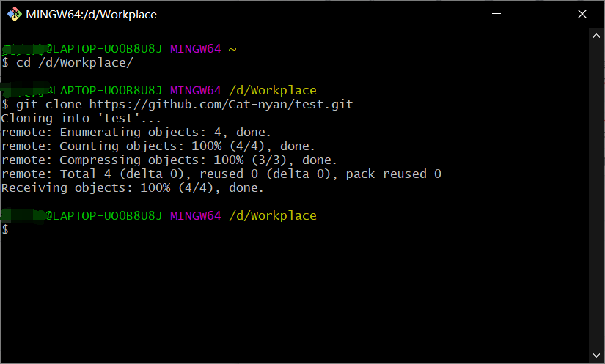Click the 'Receiving objects: 100%' line
The height and width of the screenshot is (364, 605).
tap(132, 188)
